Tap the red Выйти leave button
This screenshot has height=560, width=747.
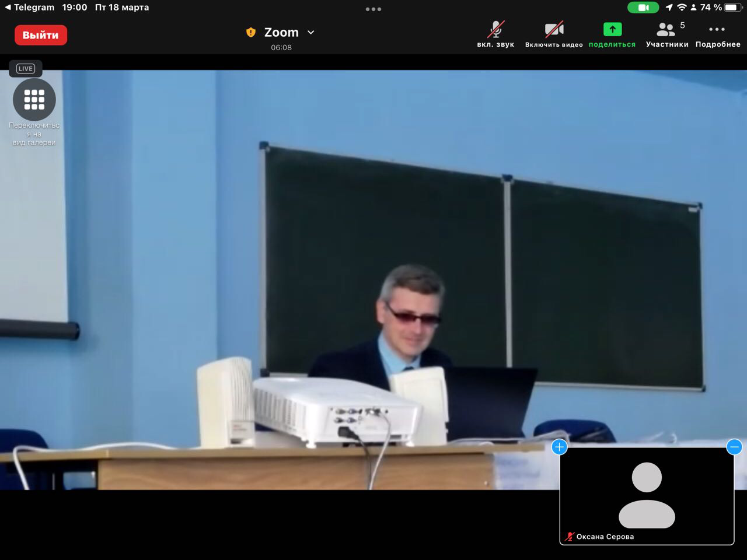click(40, 35)
